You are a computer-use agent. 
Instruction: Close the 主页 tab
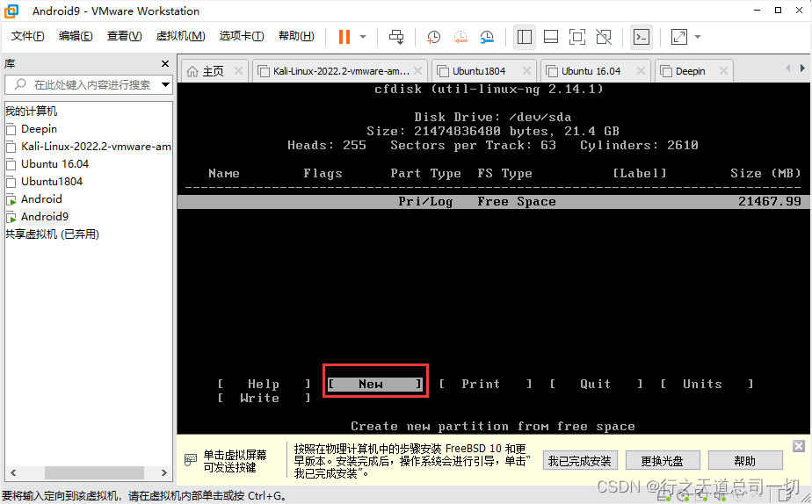pyautogui.click(x=238, y=71)
